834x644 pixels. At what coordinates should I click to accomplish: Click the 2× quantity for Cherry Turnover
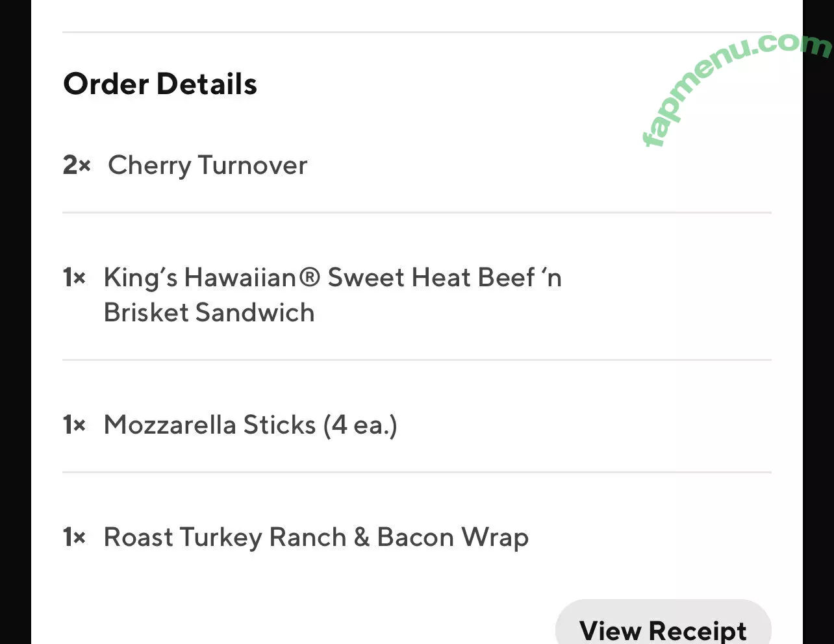coord(76,166)
